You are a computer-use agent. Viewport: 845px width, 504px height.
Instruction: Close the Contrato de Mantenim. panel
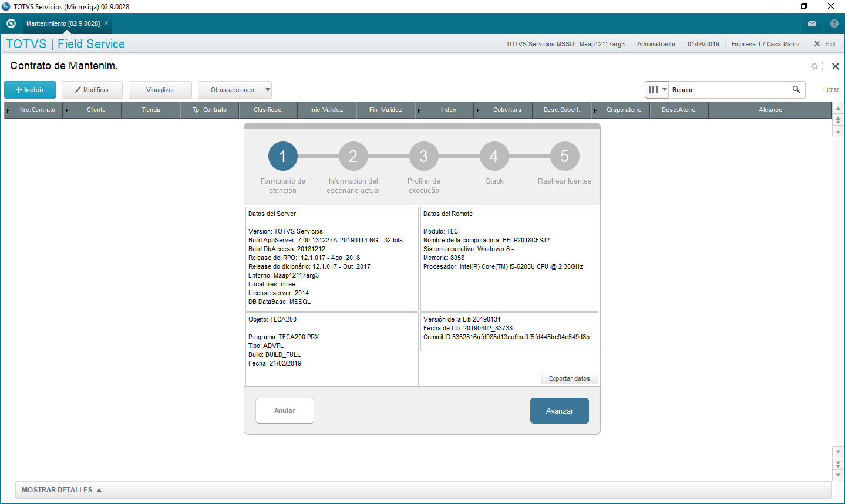pos(835,66)
